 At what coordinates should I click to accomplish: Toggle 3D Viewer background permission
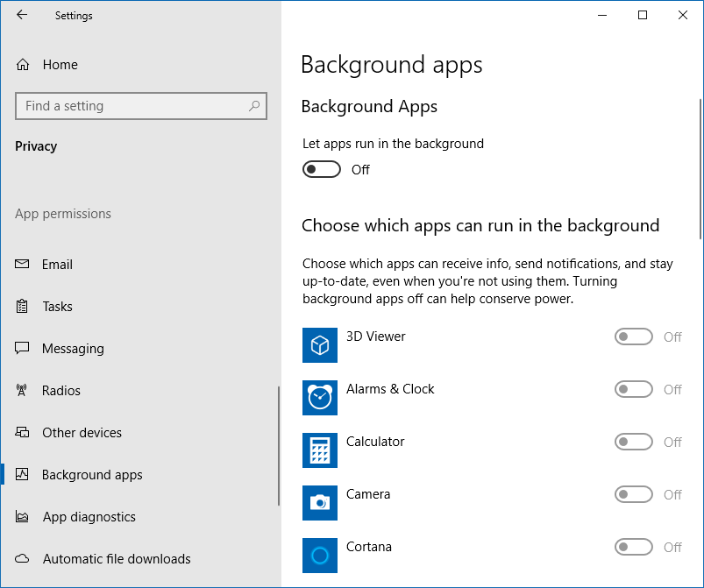(634, 337)
